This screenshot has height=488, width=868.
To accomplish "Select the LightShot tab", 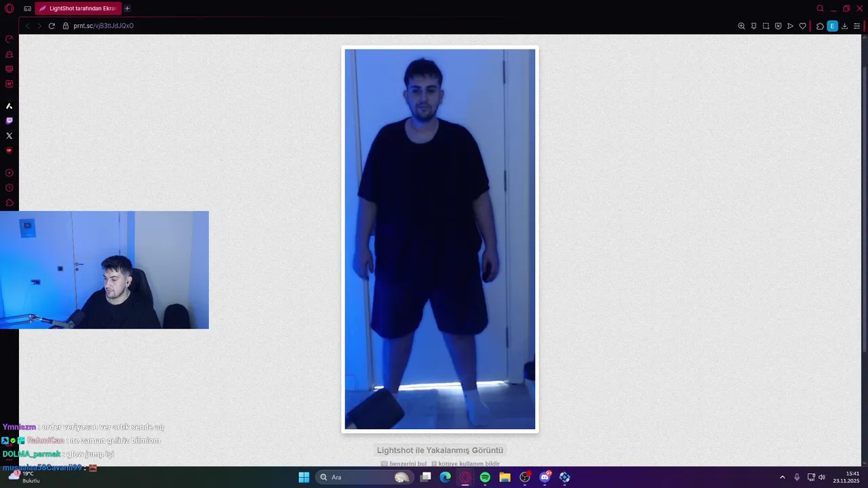I will point(78,9).
